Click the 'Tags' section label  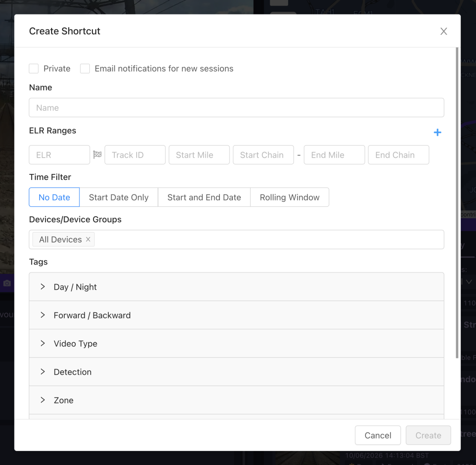coord(38,262)
